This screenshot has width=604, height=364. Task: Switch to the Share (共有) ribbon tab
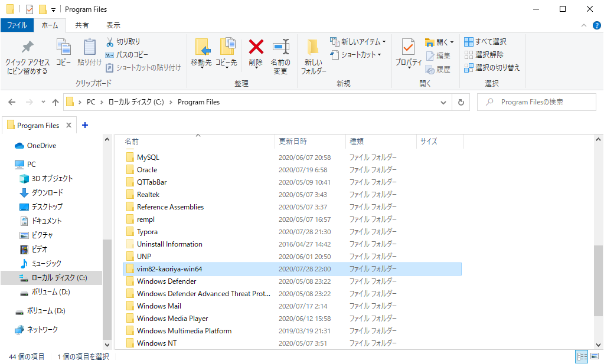click(81, 25)
